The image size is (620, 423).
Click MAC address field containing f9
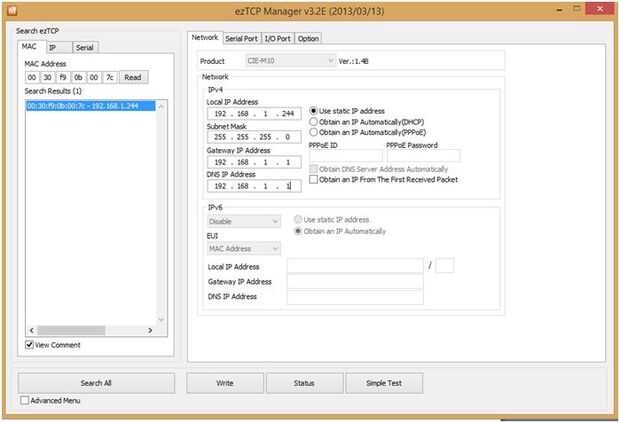(63, 77)
